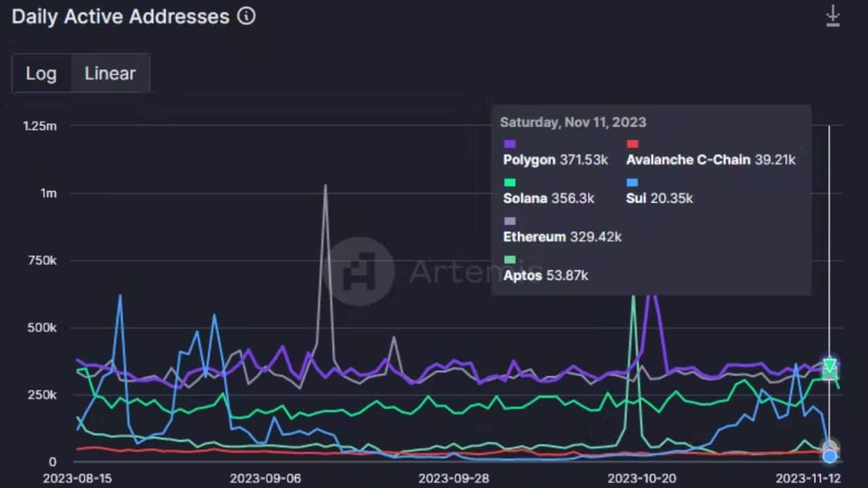Click the 2023-10-20 x-axis date label
The width and height of the screenshot is (868, 488).
642,478
